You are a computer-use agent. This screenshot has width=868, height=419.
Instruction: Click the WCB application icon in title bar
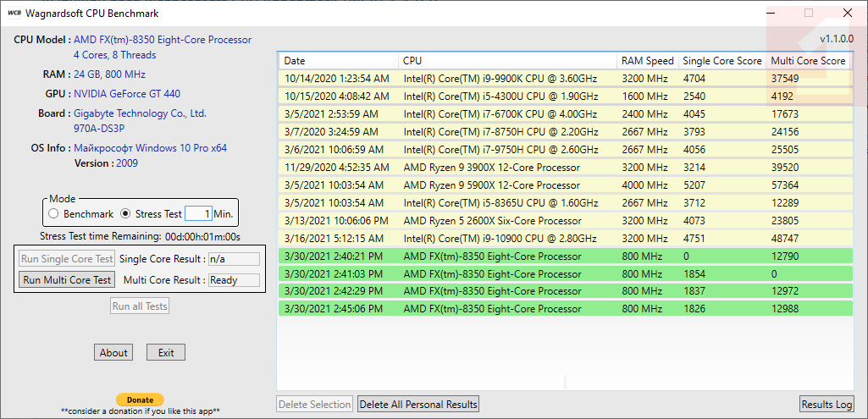[x=14, y=14]
